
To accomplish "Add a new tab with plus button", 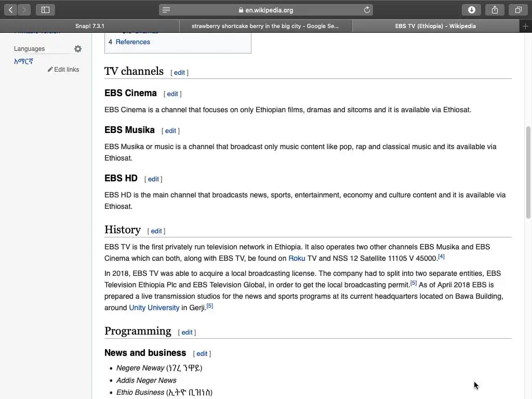I will [525, 26].
